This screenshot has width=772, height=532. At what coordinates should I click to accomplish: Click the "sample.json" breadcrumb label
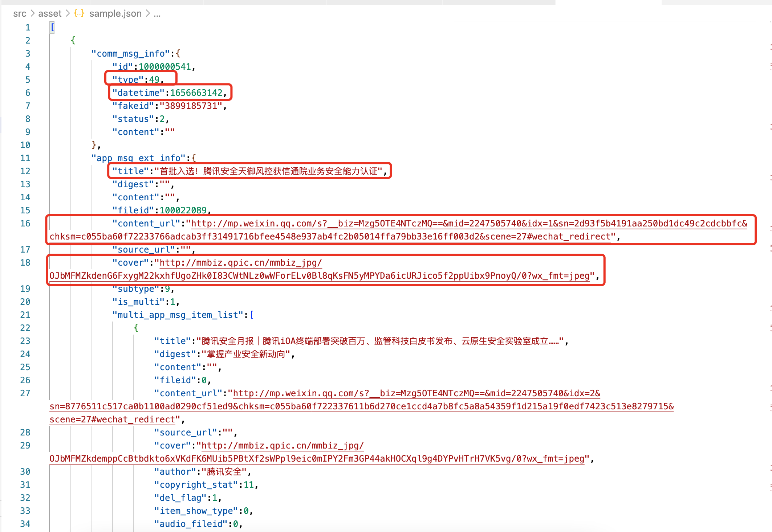pyautogui.click(x=115, y=13)
